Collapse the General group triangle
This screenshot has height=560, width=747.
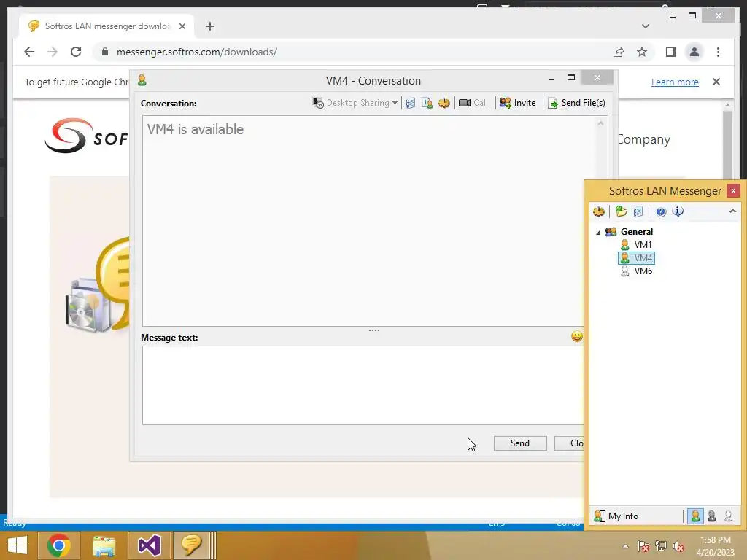click(x=598, y=233)
